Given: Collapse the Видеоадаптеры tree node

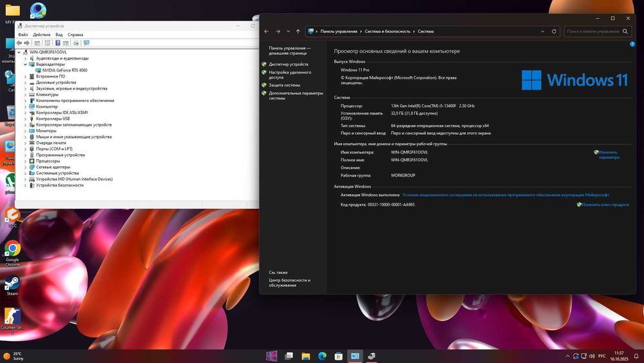Looking at the screenshot, I should pyautogui.click(x=26, y=64).
